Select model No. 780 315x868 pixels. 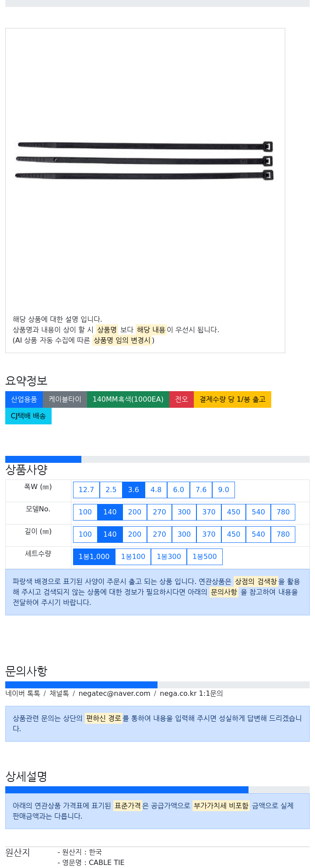[x=283, y=512]
